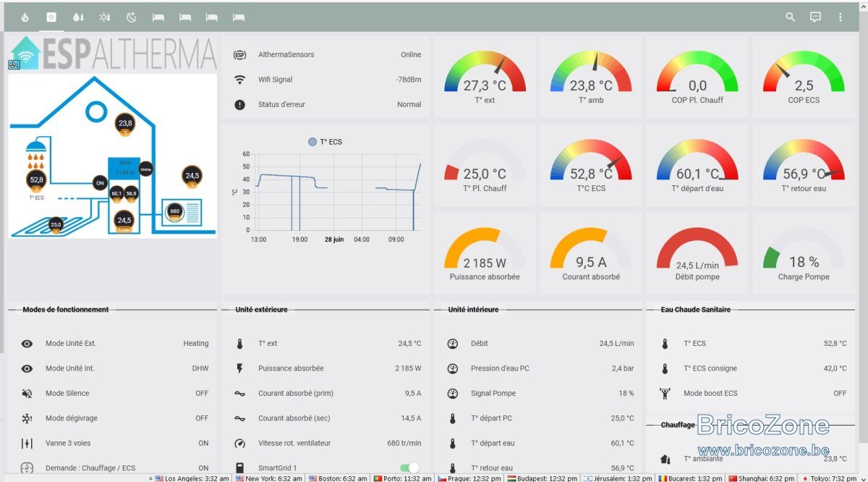868x482 pixels.
Task: Toggle the SmartGrid 1 switch
Action: click(x=409, y=468)
